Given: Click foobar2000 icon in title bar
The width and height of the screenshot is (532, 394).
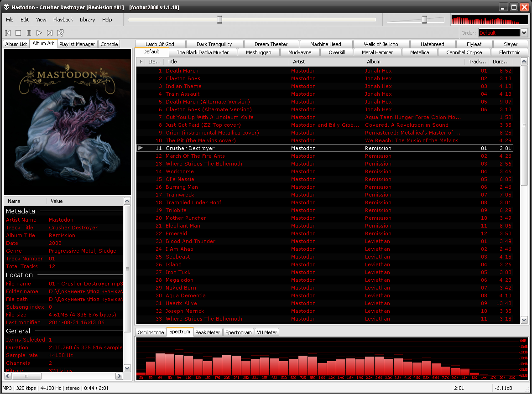Looking at the screenshot, I should click(x=6, y=7).
